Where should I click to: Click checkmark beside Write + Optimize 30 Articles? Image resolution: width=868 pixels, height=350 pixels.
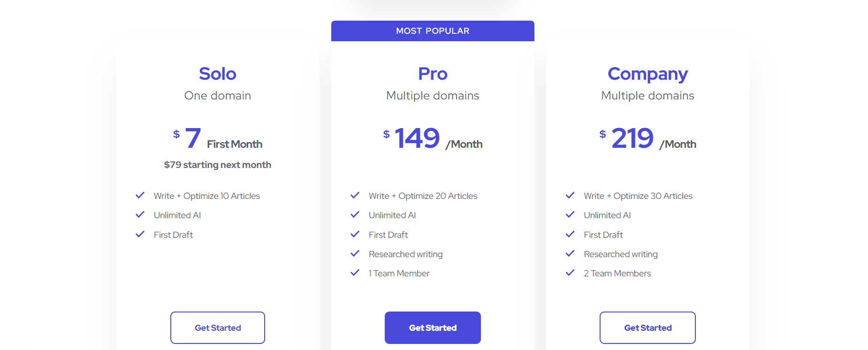[570, 195]
